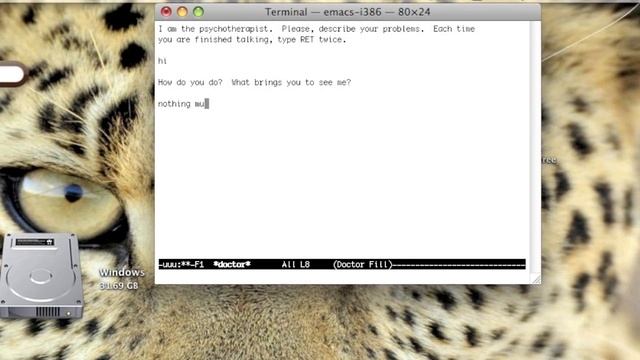This screenshot has width=640, height=360.
Task: Click the *doctor* buffer name in mode line
Action: 232,264
